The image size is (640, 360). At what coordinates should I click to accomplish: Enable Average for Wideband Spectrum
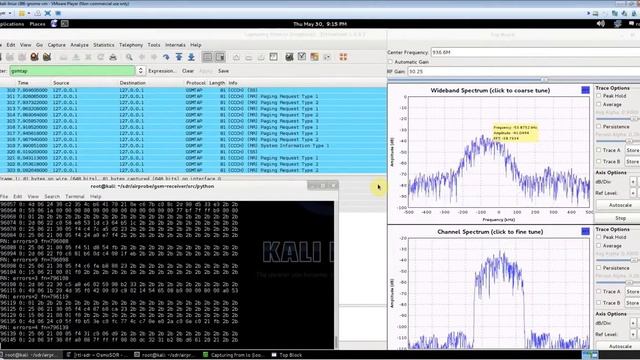tap(599, 104)
